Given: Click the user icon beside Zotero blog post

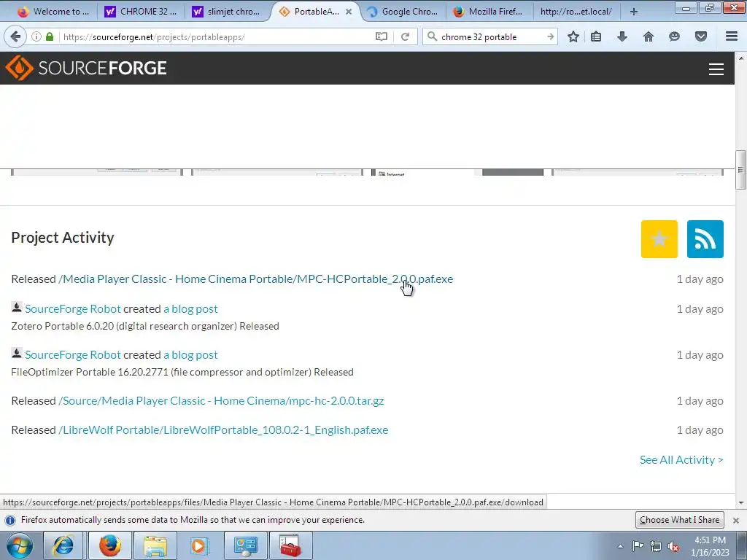Looking at the screenshot, I should tap(17, 308).
